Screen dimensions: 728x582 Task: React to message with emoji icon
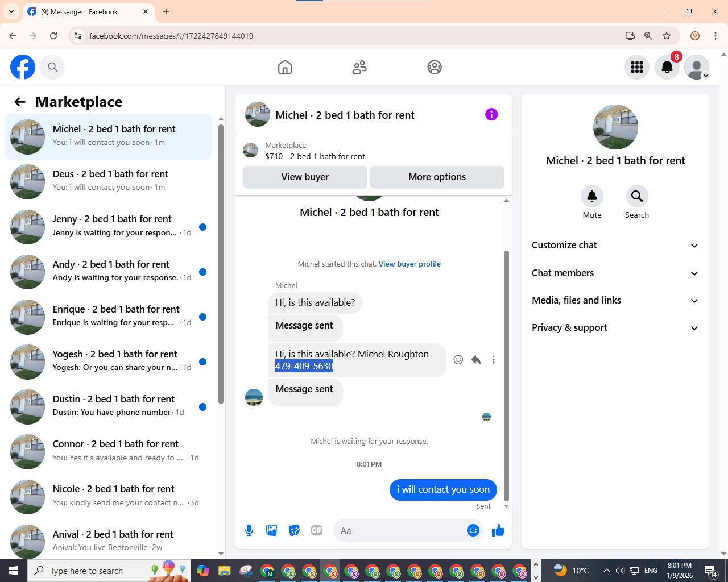point(458,360)
